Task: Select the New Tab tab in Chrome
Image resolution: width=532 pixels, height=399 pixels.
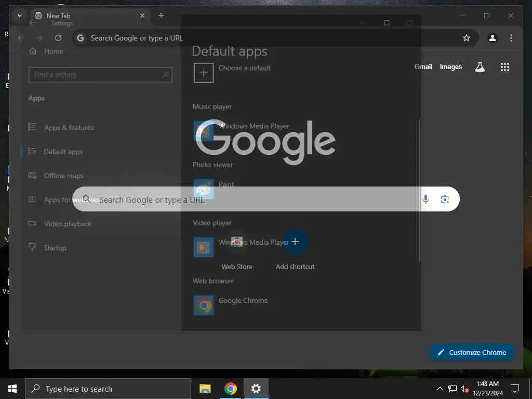Action: 90,16
